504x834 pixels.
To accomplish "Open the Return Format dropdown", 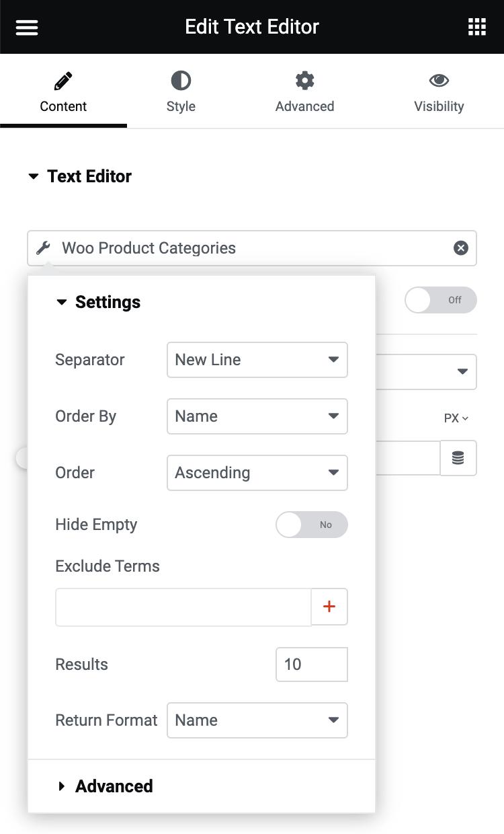I will click(257, 720).
